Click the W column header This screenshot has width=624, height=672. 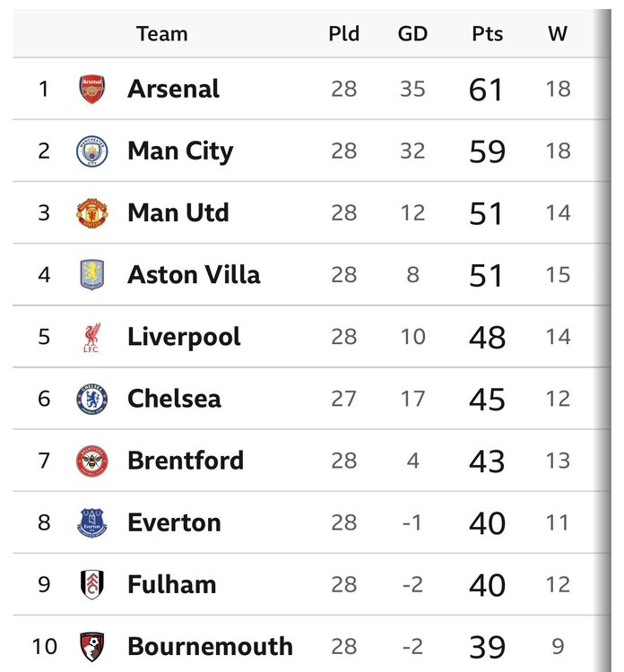pyautogui.click(x=558, y=34)
